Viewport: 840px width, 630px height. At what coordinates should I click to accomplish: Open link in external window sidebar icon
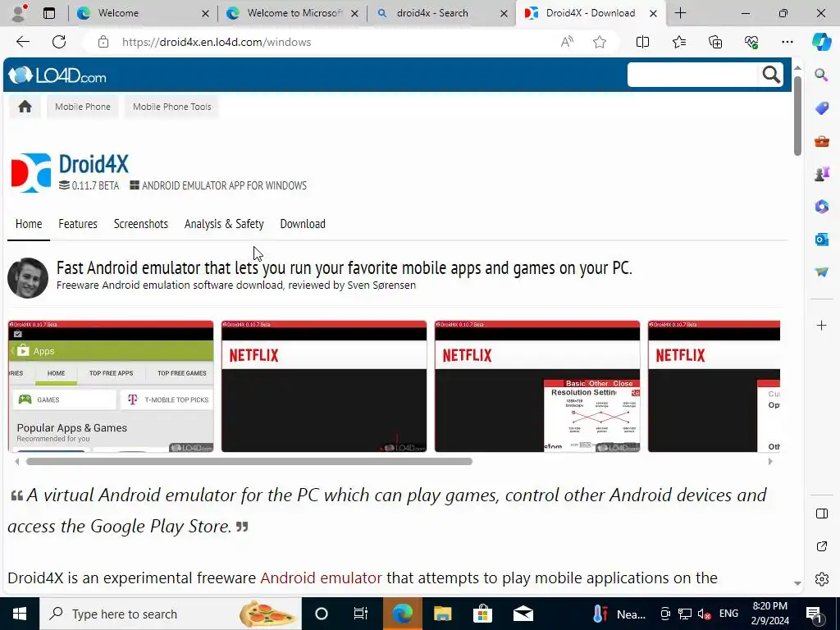click(821, 546)
